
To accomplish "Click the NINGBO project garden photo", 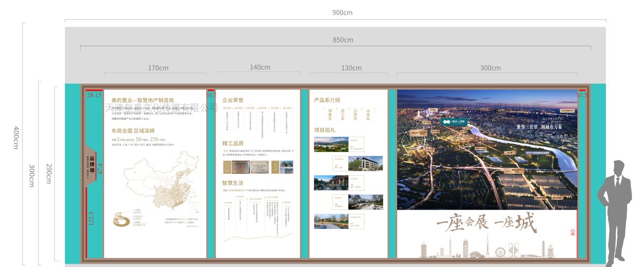I will click(x=365, y=202).
